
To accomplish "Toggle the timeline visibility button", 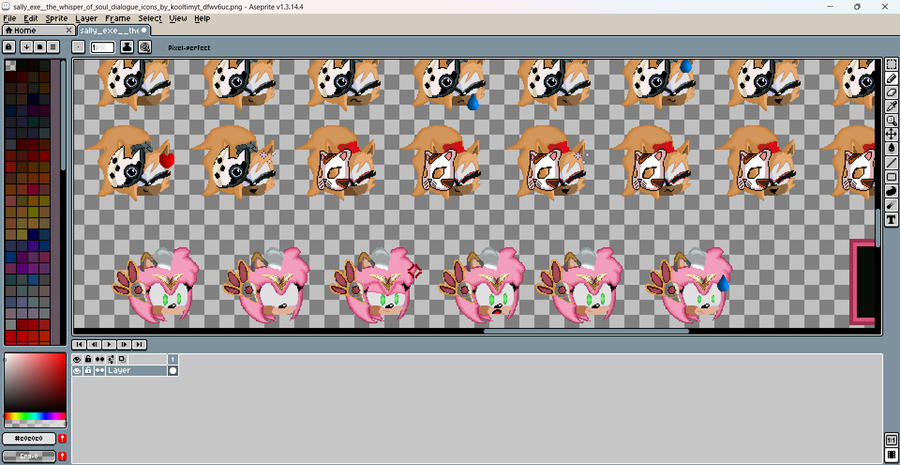I will (x=891, y=455).
